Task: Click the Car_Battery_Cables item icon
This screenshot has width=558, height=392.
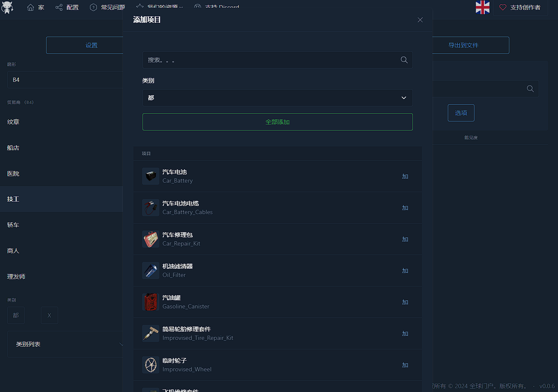Action: tap(151, 208)
